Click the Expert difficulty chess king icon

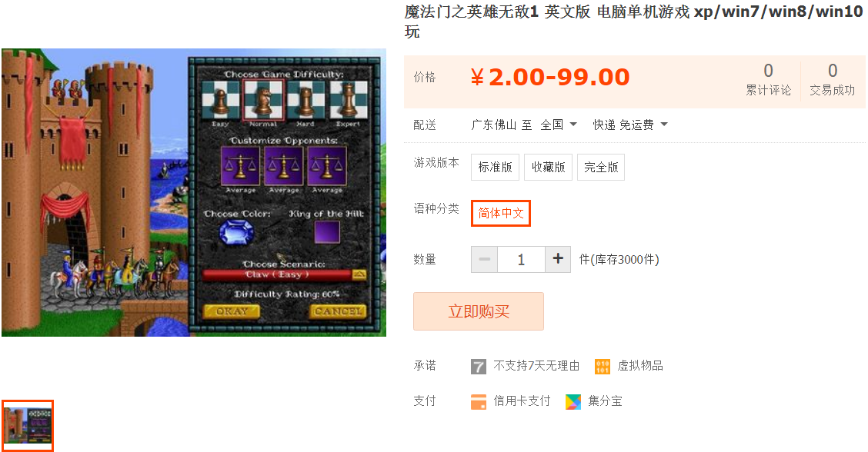(349, 100)
